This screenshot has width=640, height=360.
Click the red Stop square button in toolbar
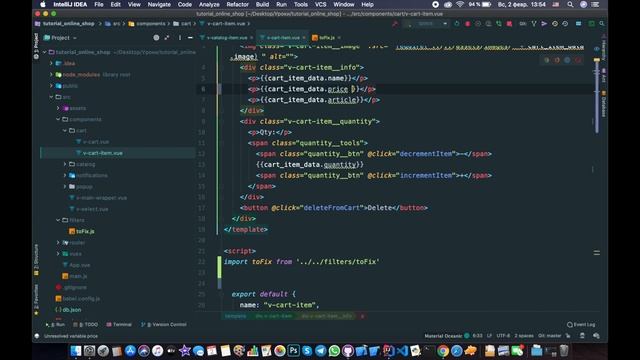tap(509, 24)
